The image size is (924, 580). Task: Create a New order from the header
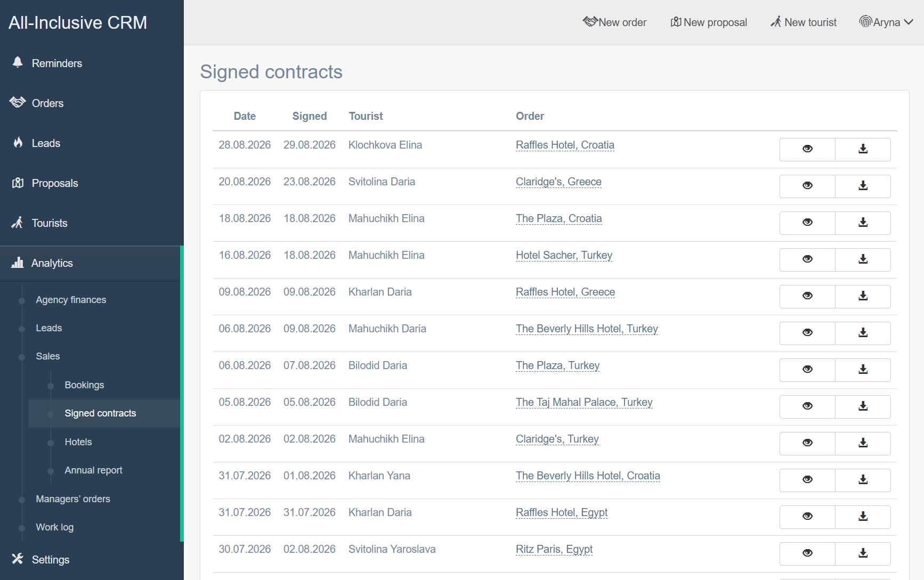click(614, 22)
